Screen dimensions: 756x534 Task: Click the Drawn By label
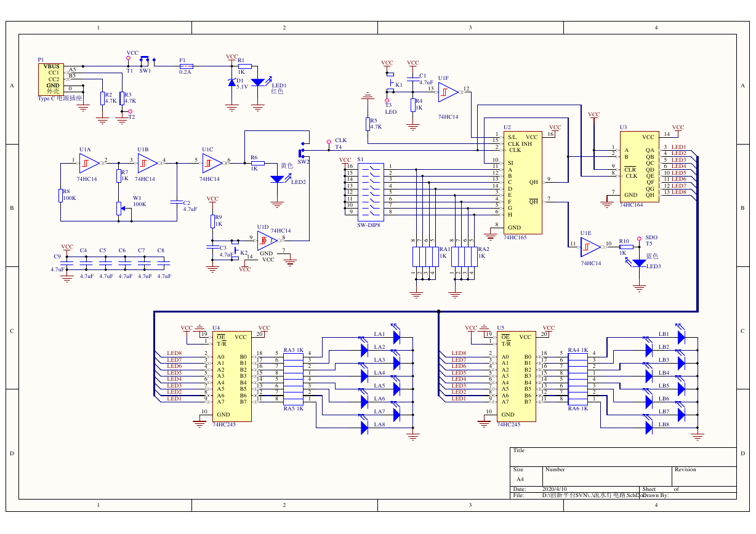pyautogui.click(x=656, y=495)
